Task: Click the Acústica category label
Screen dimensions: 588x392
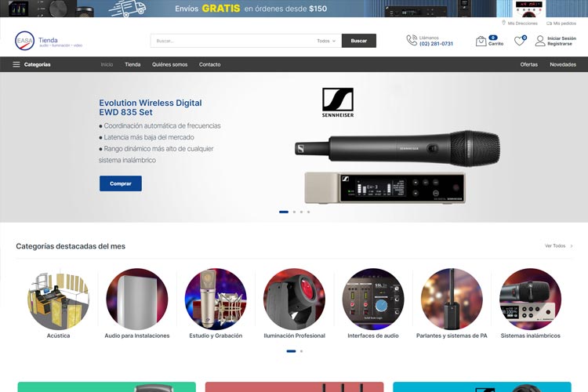Action: click(59, 336)
